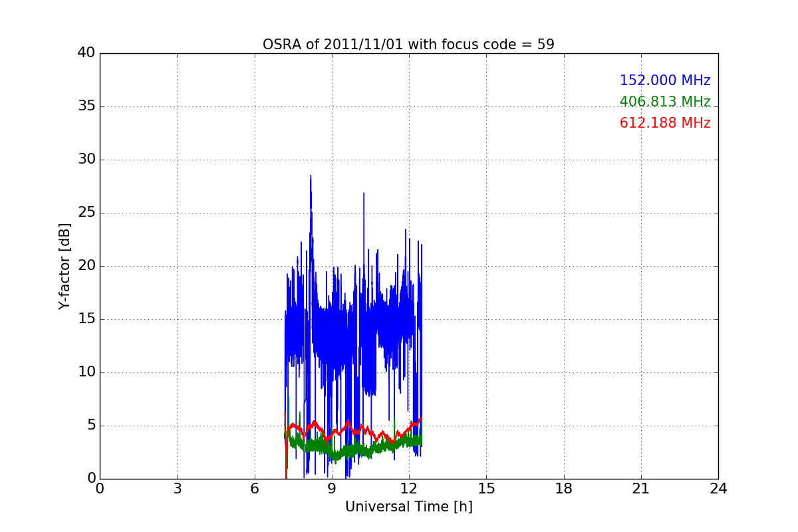Click the Y-factor [dB] axis label
Viewport: 798px width, 532px height.
pyautogui.click(x=65, y=266)
